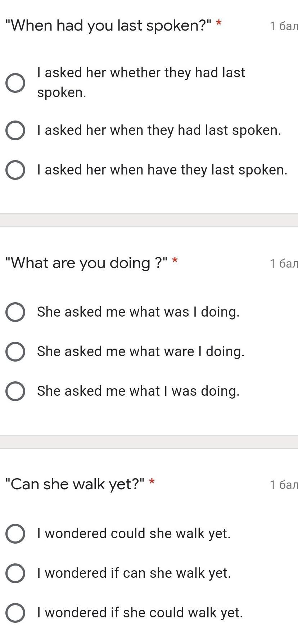Select radio 'I wondered could she walk yet'

pos(15,534)
